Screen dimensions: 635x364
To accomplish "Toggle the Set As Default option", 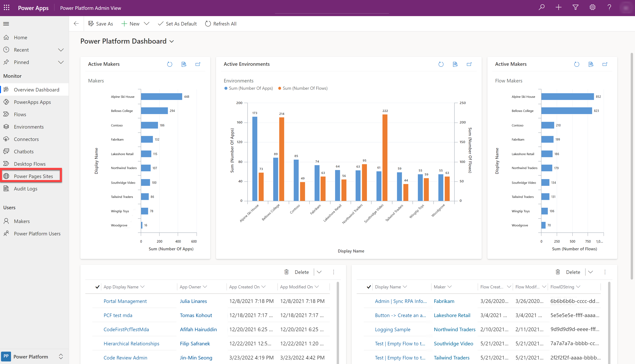I will click(177, 24).
